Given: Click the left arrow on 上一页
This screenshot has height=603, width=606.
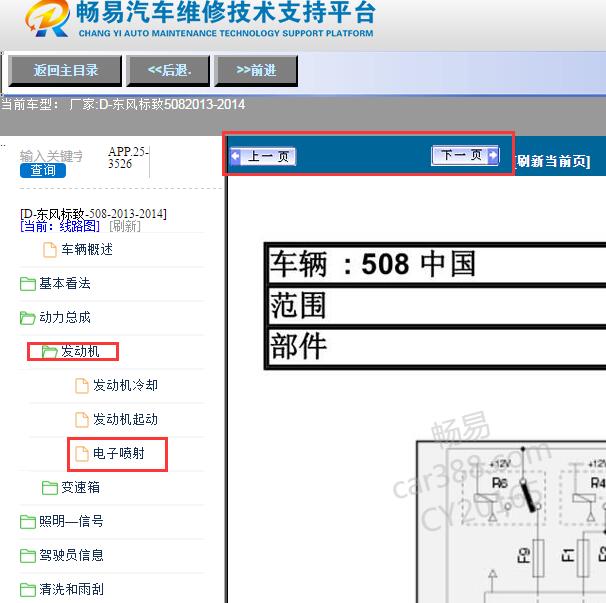Looking at the screenshot, I should click(x=235, y=157).
